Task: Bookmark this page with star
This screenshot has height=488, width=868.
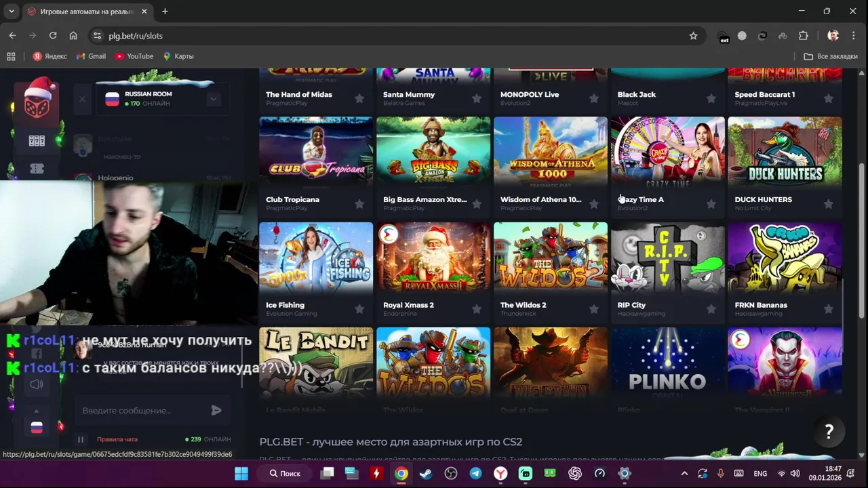Action: (x=693, y=36)
